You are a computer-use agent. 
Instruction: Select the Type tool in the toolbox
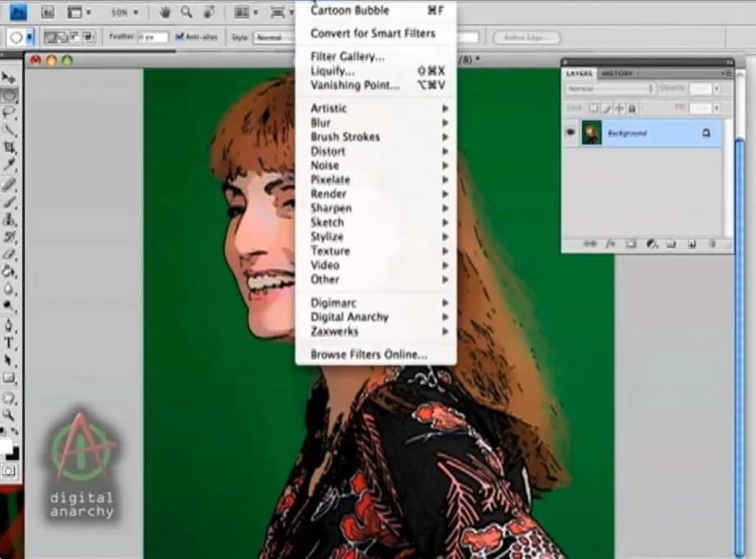(x=10, y=343)
